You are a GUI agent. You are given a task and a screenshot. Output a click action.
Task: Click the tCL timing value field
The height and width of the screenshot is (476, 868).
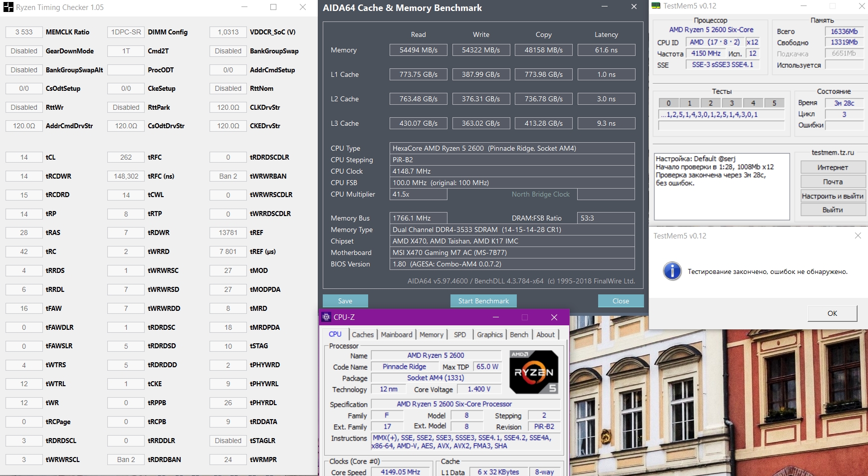pyautogui.click(x=24, y=157)
